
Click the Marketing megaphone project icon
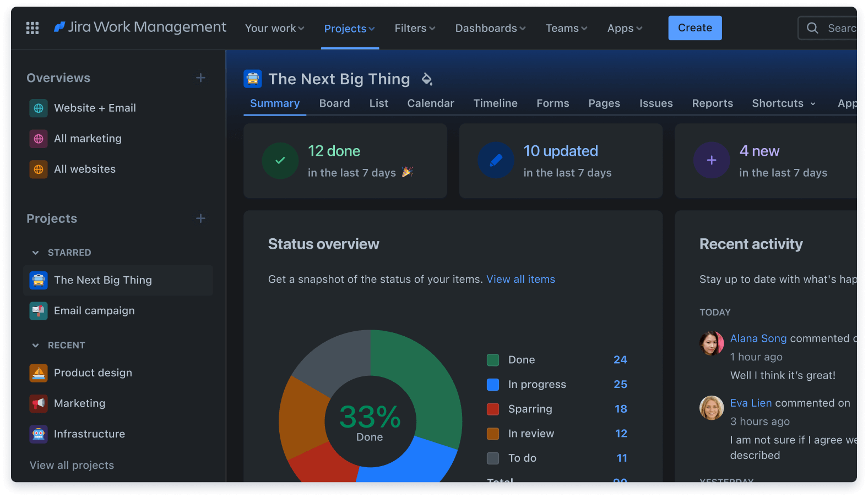39,403
